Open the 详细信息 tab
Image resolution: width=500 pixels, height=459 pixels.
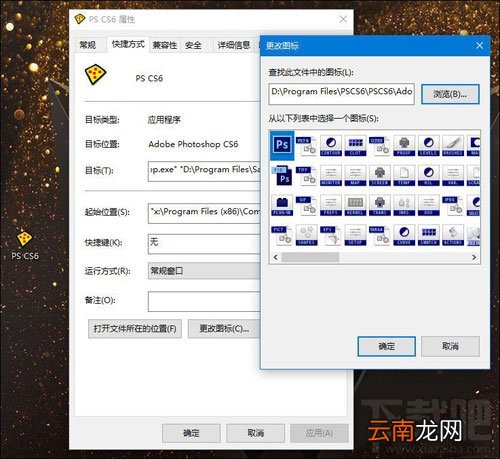point(234,45)
